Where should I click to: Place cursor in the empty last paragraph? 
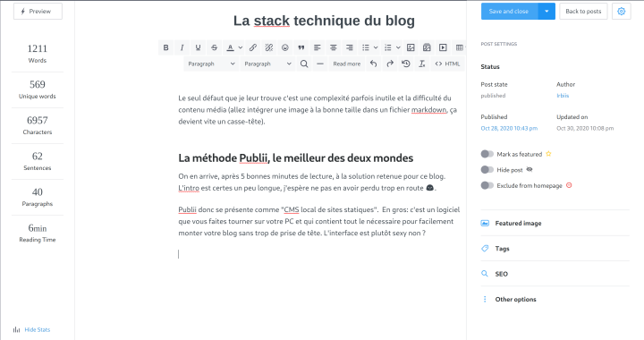318,254
